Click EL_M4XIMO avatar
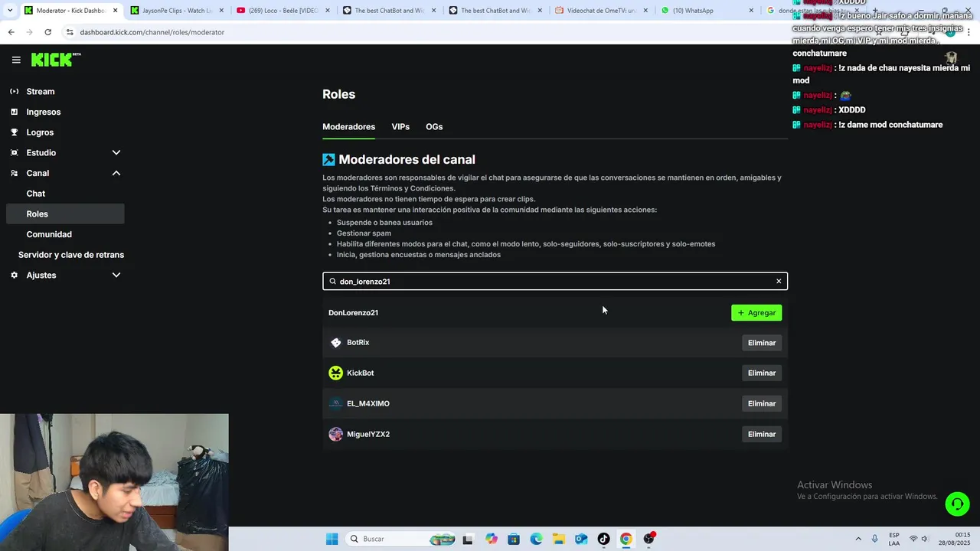This screenshot has width=980, height=551. pos(335,403)
